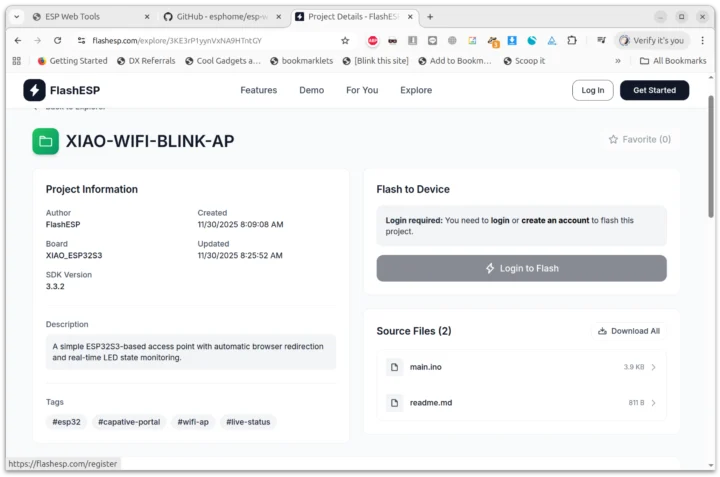The width and height of the screenshot is (720, 477).
Task: Open the Features nav item
Action: (259, 90)
